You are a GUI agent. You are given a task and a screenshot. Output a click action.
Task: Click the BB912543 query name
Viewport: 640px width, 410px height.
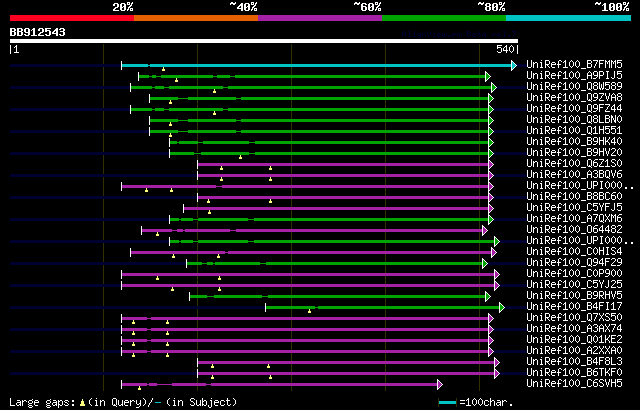[38, 32]
